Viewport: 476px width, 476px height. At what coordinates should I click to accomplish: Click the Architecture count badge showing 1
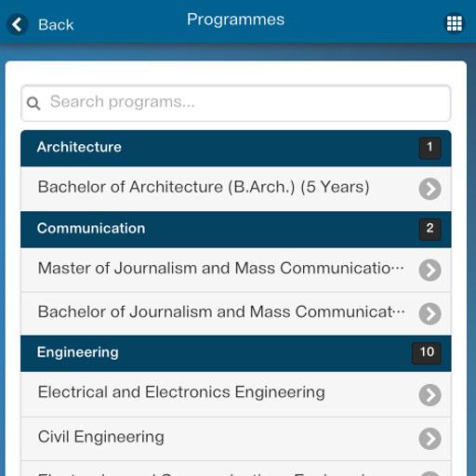click(430, 148)
